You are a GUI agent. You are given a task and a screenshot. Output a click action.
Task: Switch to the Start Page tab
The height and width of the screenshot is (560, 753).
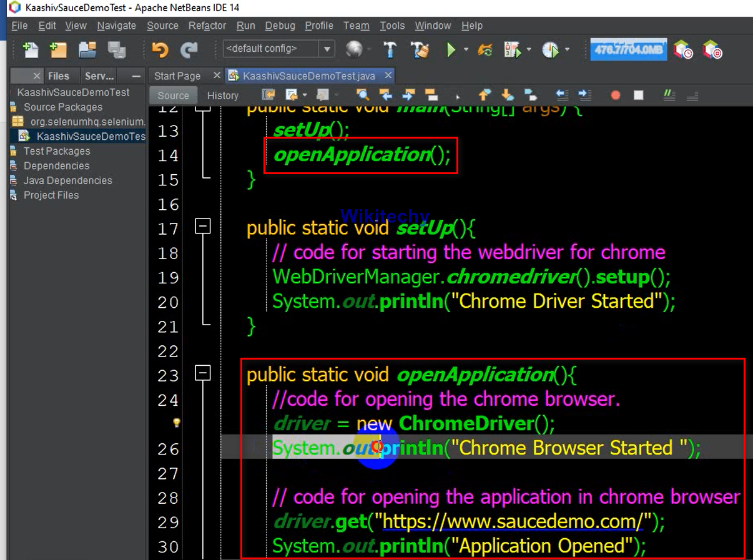[177, 76]
